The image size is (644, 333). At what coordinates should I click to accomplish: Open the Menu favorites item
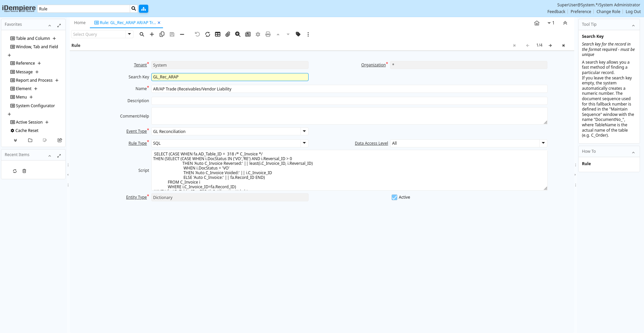tap(21, 97)
